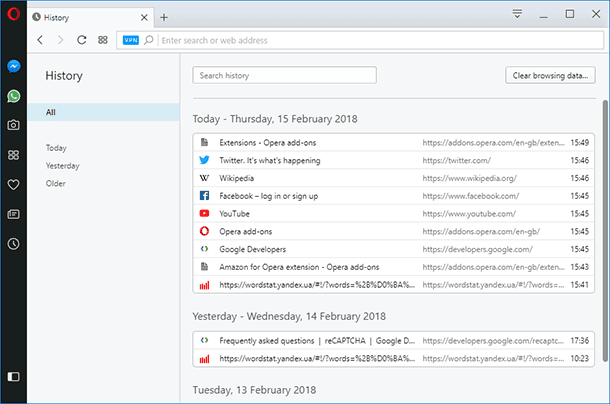Click the Facebook favicon
Viewport: 610px width, 404px height.
click(x=204, y=195)
